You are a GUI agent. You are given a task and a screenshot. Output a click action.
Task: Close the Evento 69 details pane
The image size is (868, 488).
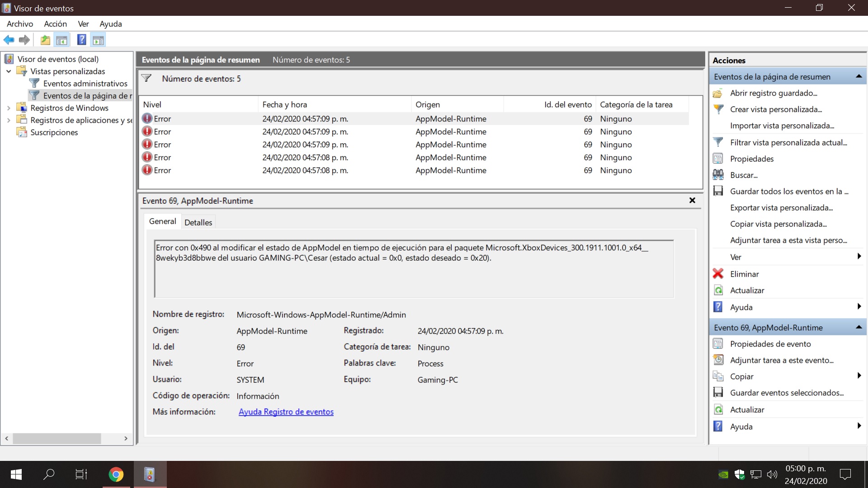tap(692, 200)
